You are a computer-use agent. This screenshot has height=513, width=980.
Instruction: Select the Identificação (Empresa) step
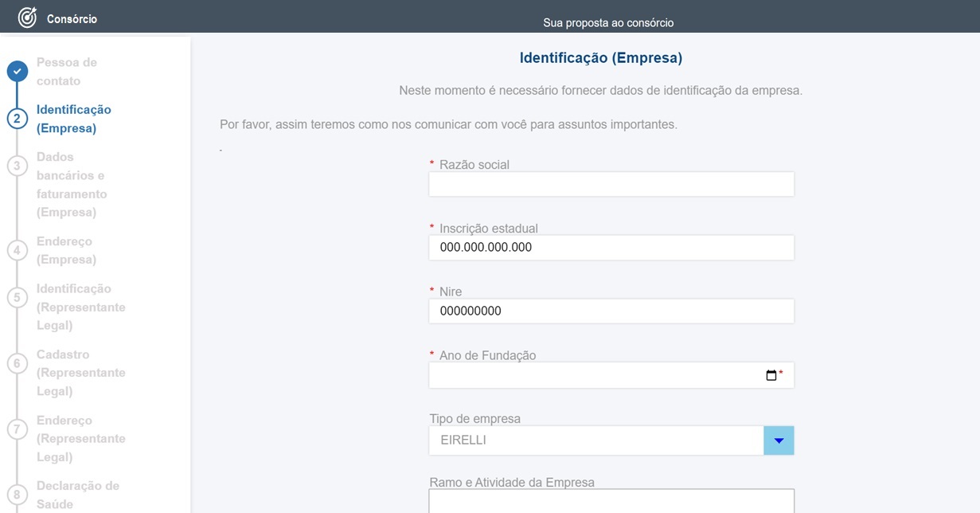click(x=74, y=118)
